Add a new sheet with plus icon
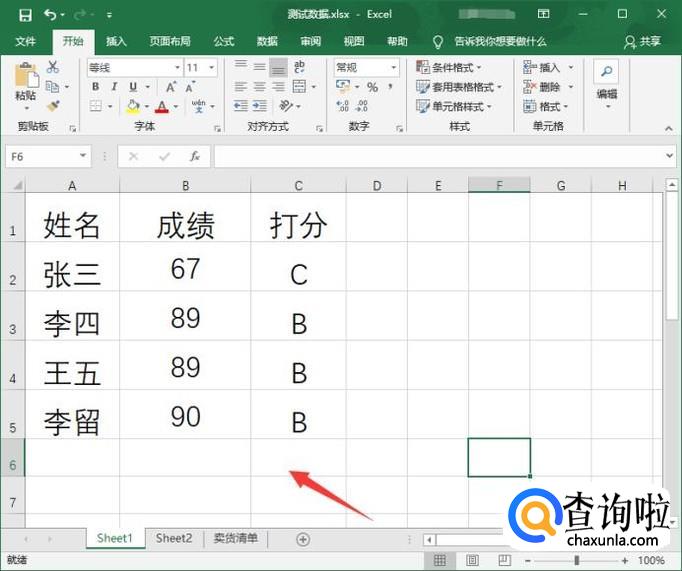This screenshot has height=571, width=682. click(303, 539)
